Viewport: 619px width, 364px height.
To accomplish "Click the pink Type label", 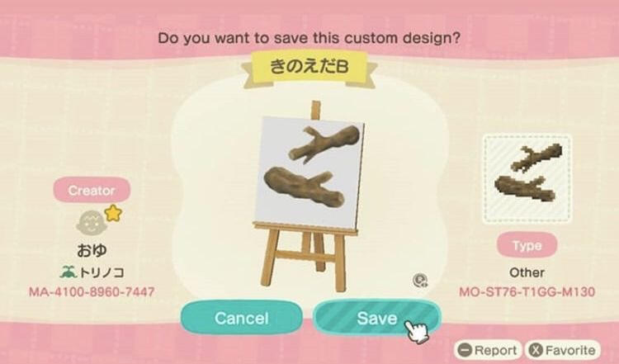I will coord(527,245).
